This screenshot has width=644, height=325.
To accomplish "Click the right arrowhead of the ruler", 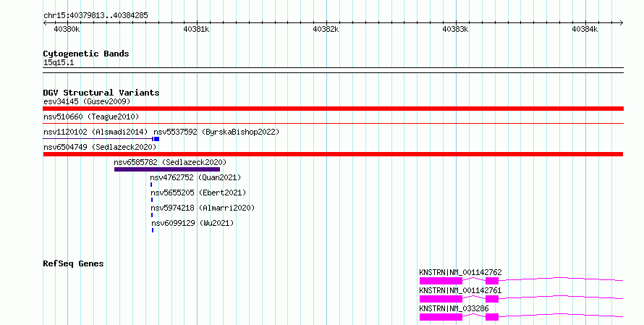I will pos(622,23).
